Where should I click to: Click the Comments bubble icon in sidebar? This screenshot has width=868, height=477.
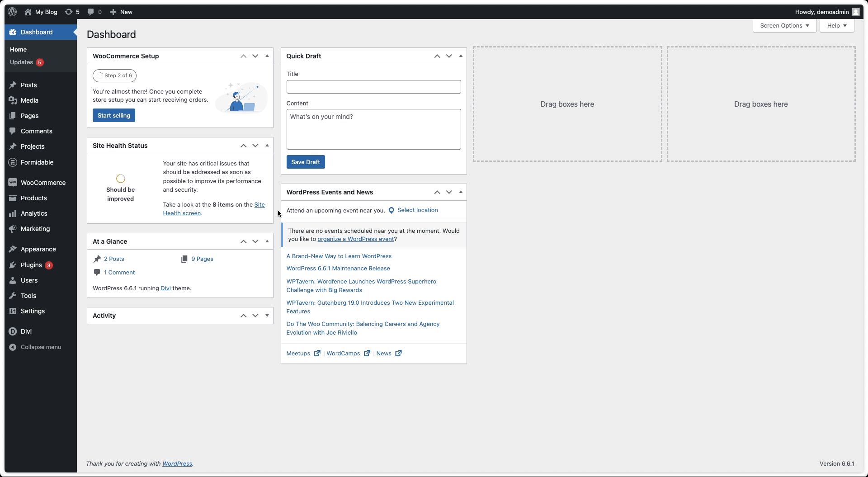click(x=13, y=131)
